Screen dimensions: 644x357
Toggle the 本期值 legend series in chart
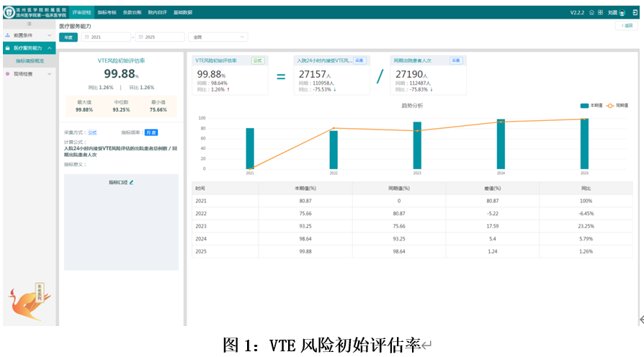590,105
